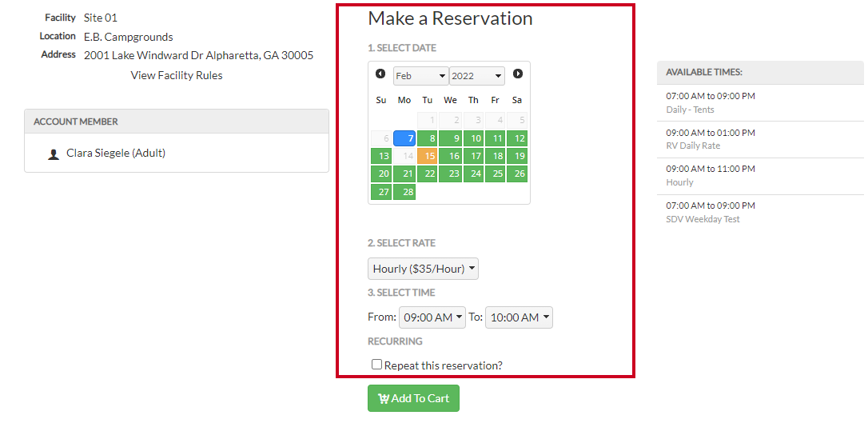Open the From time dropdown 09:00 AM

coord(432,317)
